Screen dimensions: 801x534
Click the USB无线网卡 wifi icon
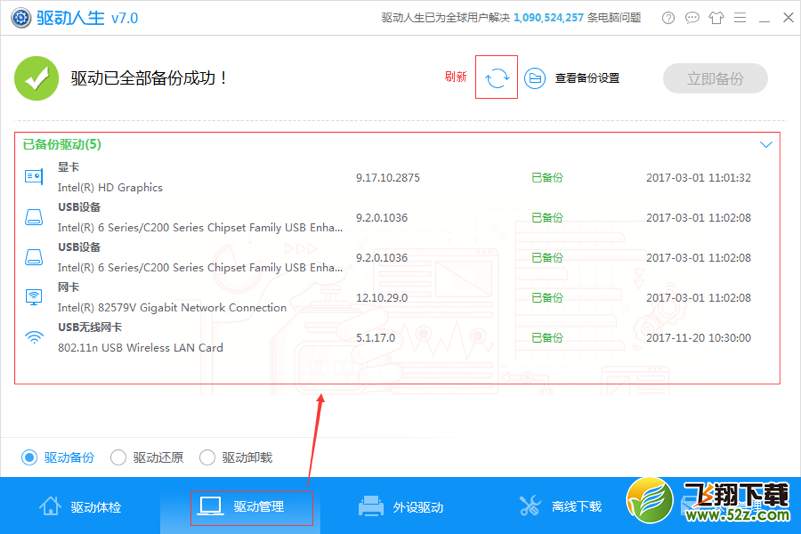click(34, 337)
